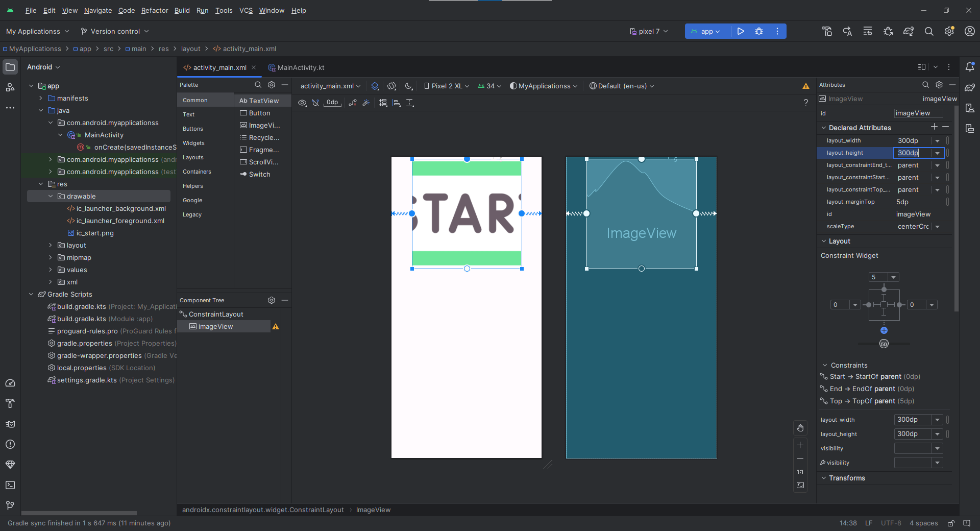The image size is (980, 531).
Task: Zoom to fit the screen
Action: [x=800, y=485]
